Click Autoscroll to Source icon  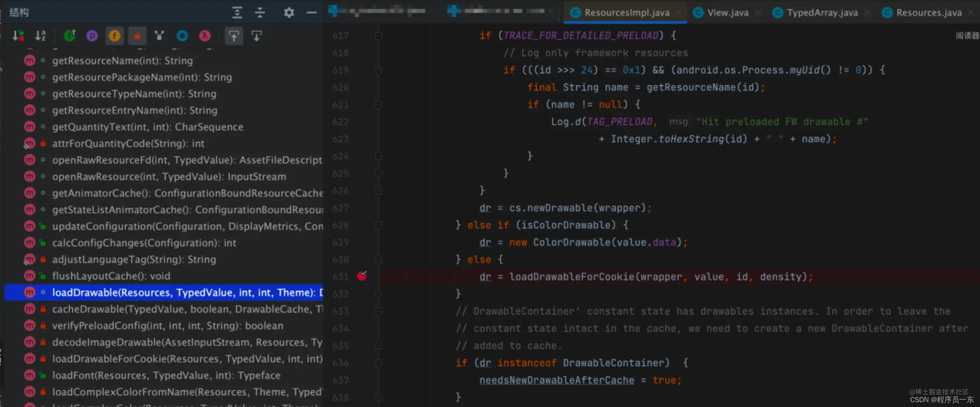[233, 36]
